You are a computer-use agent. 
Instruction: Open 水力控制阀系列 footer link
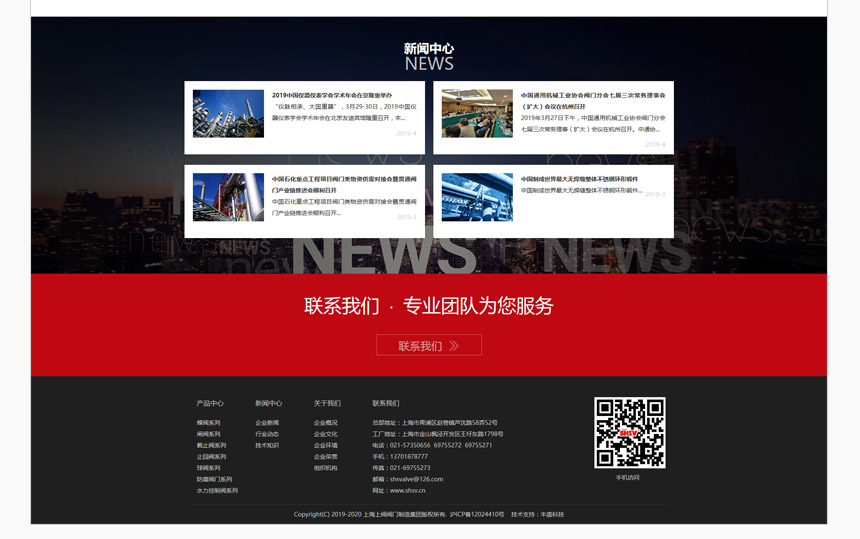click(217, 491)
